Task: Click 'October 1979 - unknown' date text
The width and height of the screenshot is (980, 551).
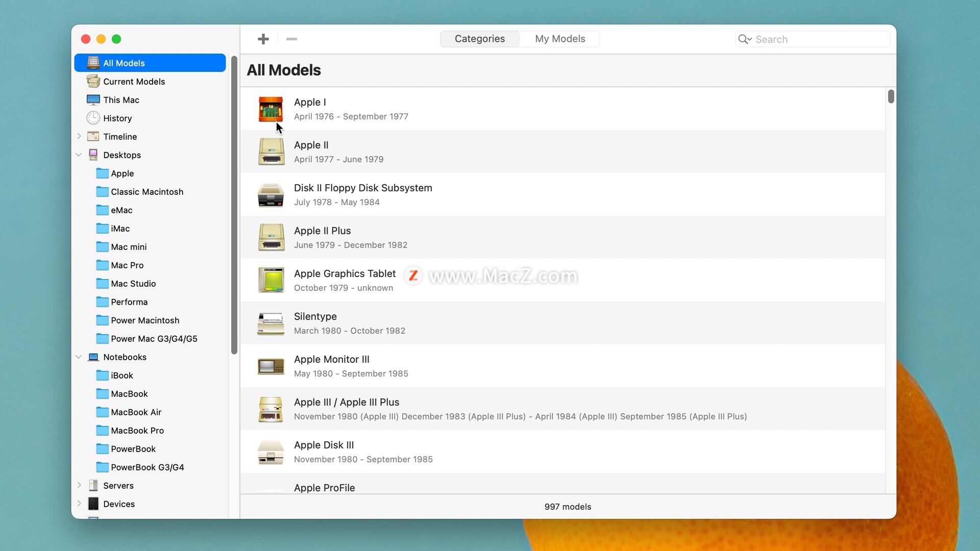Action: pyautogui.click(x=344, y=288)
